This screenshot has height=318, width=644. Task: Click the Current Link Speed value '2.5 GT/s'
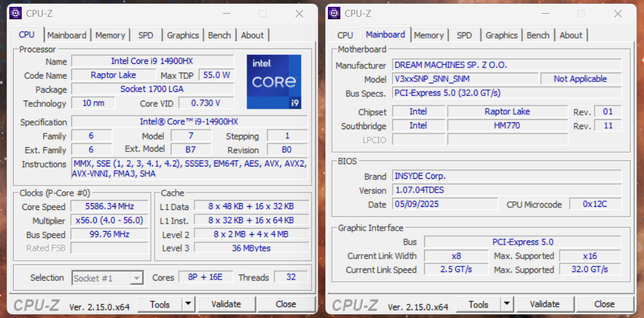click(x=456, y=270)
